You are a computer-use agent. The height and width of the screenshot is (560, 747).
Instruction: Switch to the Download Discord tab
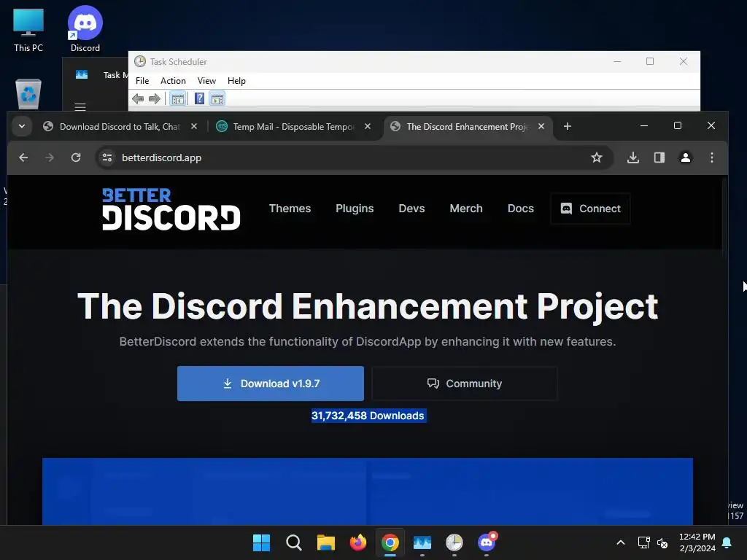pyautogui.click(x=119, y=127)
